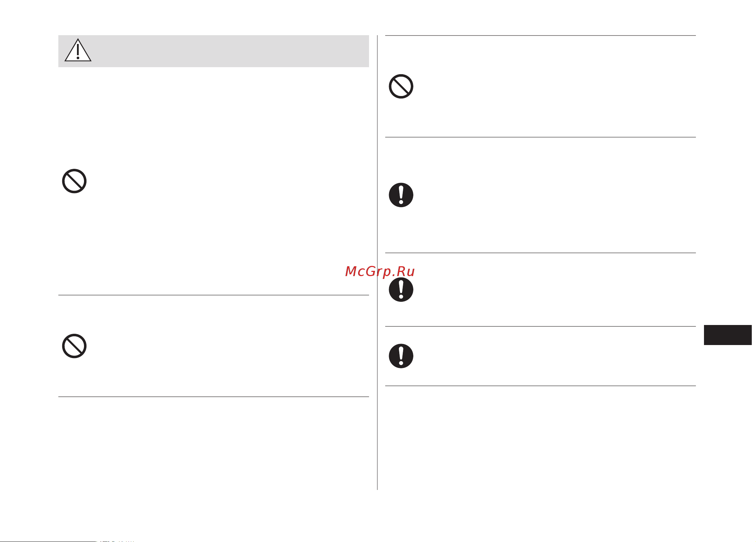756x542 pixels.
Task: Click the uppermost black exclamation circle icon
Action: tap(401, 195)
